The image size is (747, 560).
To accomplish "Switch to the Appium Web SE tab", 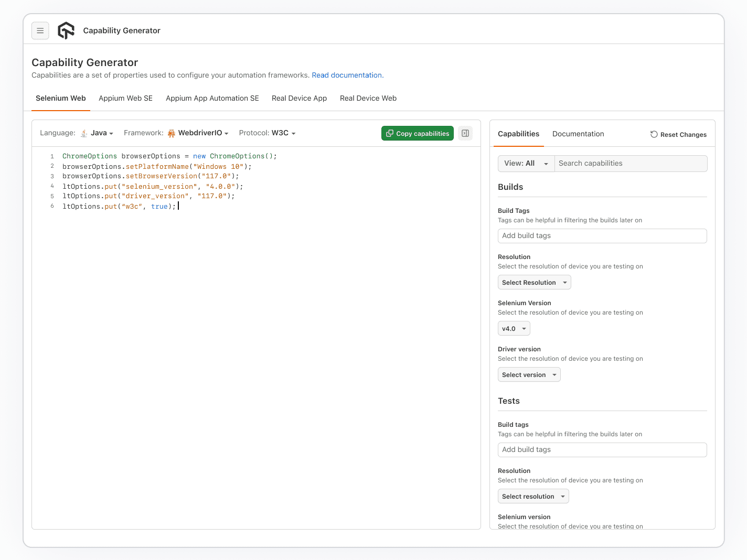I will click(125, 98).
